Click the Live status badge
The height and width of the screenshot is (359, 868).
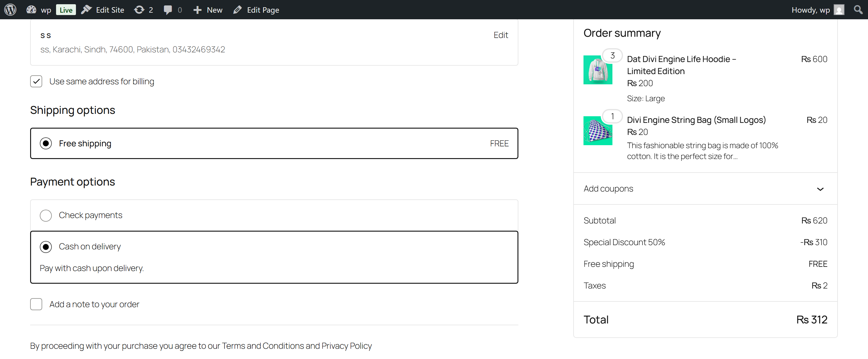[66, 9]
